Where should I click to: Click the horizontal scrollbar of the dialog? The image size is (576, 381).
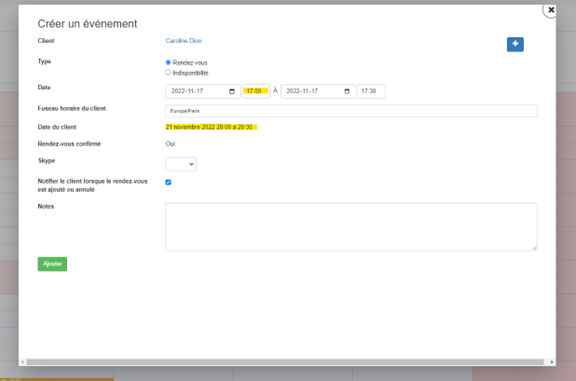[x=285, y=362]
